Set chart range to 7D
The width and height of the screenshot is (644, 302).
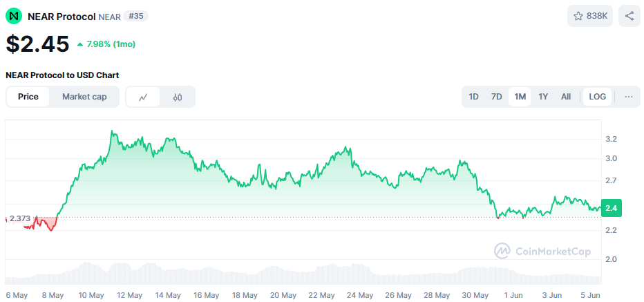pyautogui.click(x=497, y=97)
